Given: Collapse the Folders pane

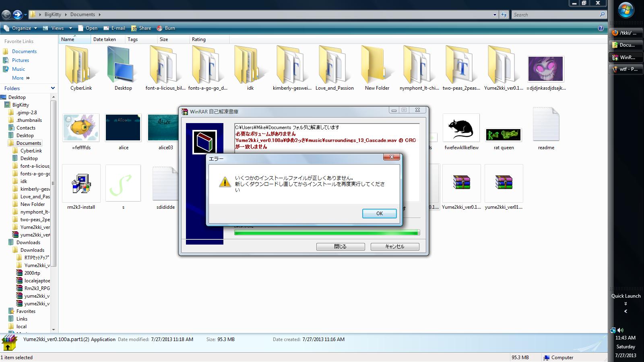Looking at the screenshot, I should tap(53, 88).
